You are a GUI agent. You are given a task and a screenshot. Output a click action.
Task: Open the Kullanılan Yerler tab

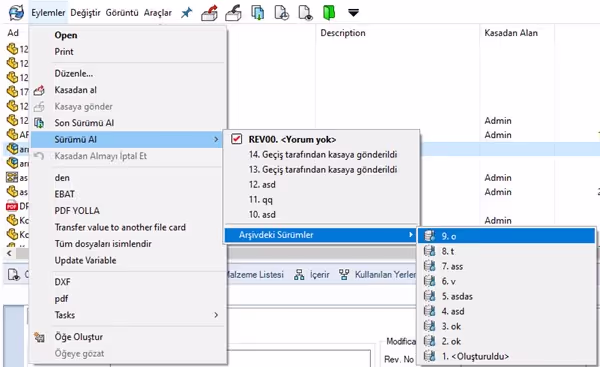tap(378, 274)
